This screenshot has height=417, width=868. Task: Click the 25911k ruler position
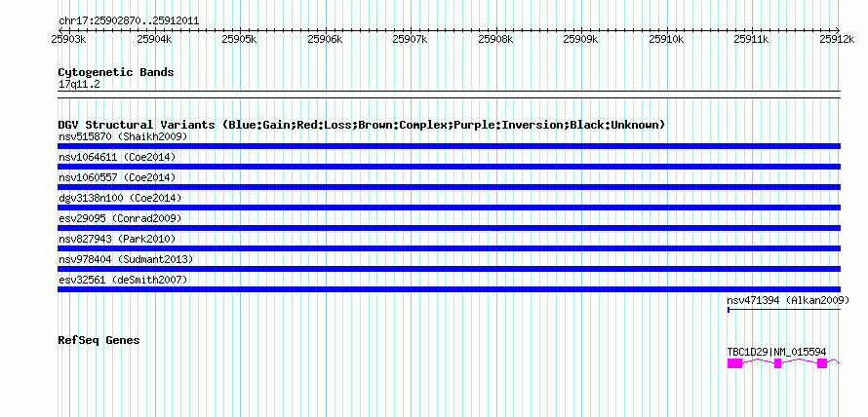752,39
